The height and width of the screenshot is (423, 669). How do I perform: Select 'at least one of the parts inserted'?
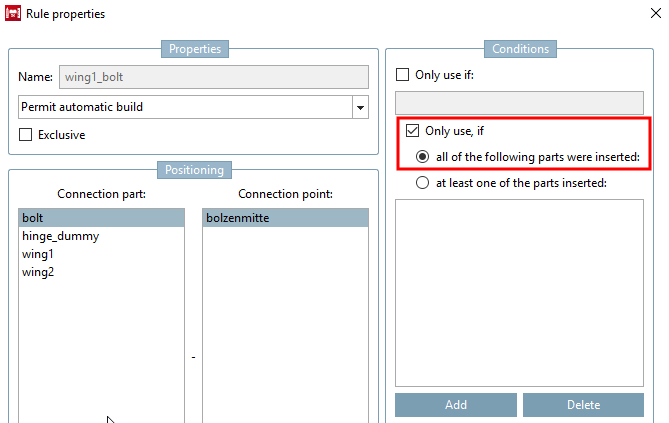click(424, 182)
